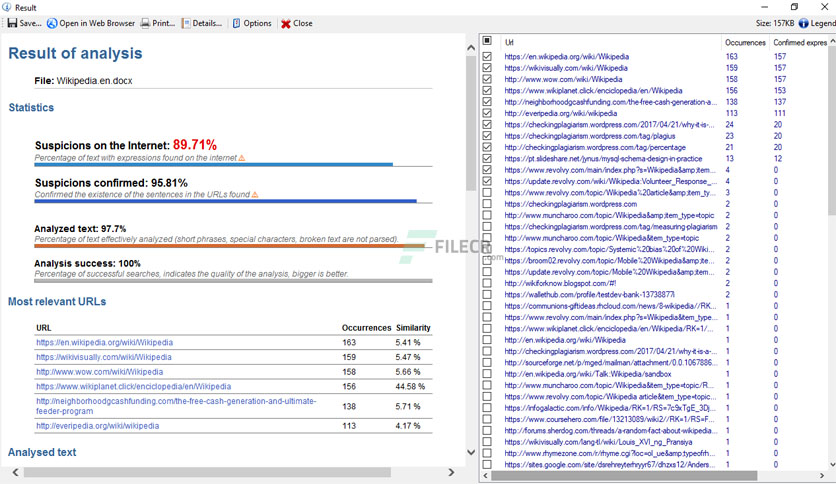Open the en.wikipedia.org link in Most relevant URLs
The image size is (836, 484).
click(104, 343)
